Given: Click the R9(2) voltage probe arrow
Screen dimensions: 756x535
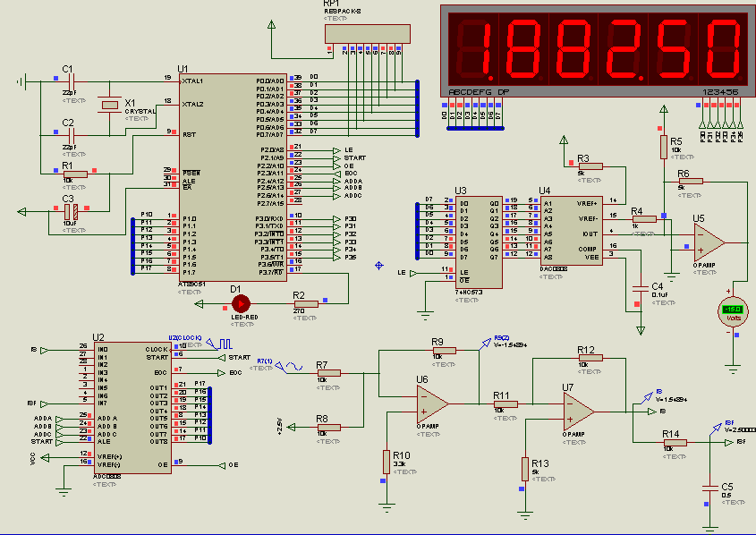Looking at the screenshot, I should [485, 344].
